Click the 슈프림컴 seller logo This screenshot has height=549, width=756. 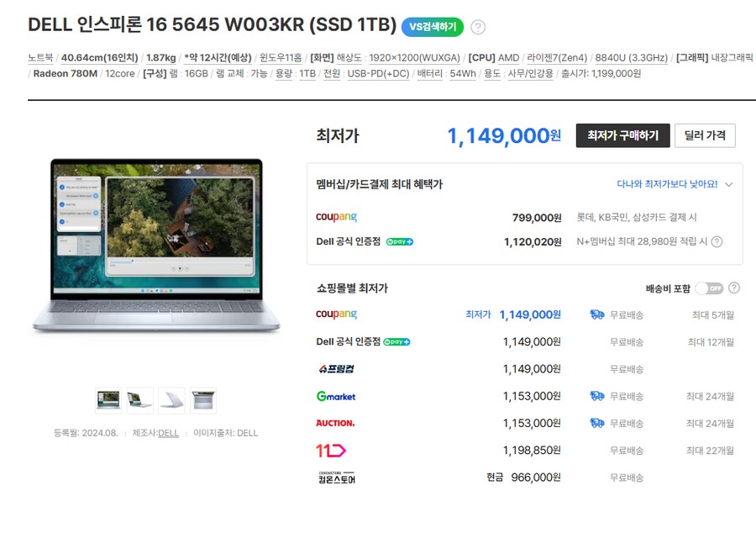click(337, 369)
